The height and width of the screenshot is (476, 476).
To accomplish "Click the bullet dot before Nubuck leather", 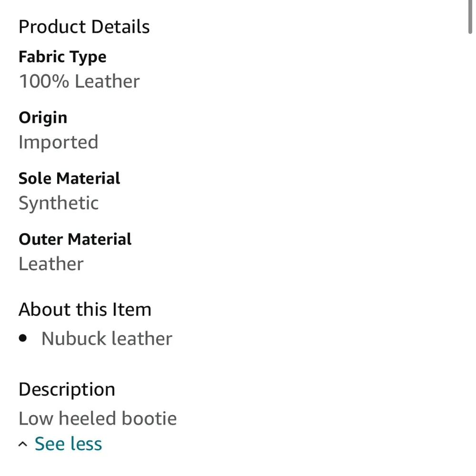I will [x=23, y=338].
